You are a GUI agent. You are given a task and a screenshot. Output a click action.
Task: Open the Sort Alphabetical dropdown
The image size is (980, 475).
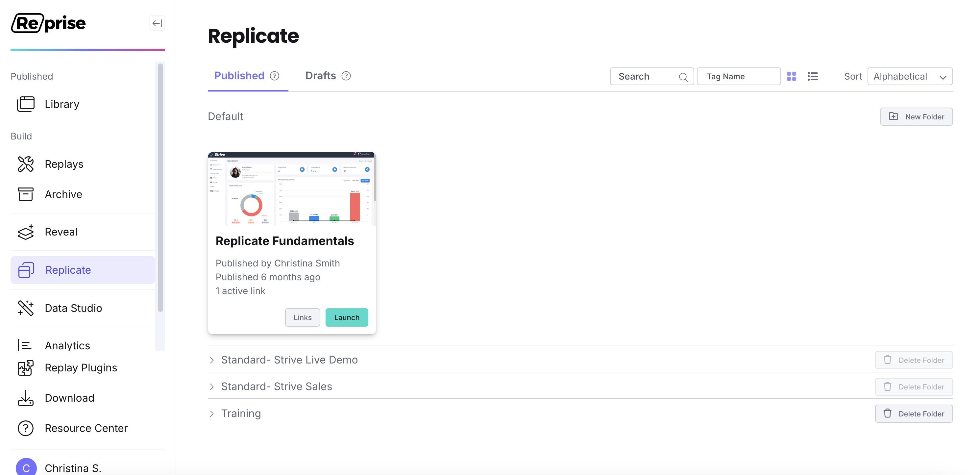pyautogui.click(x=910, y=77)
